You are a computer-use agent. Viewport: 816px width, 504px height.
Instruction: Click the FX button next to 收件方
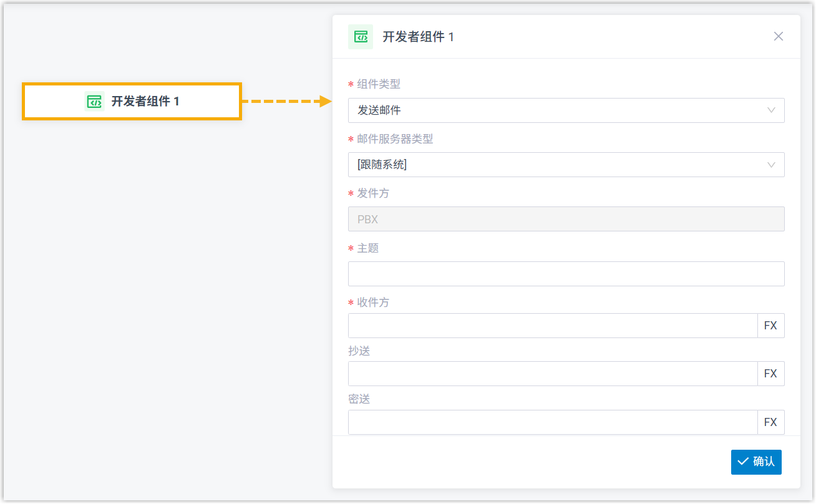(770, 326)
